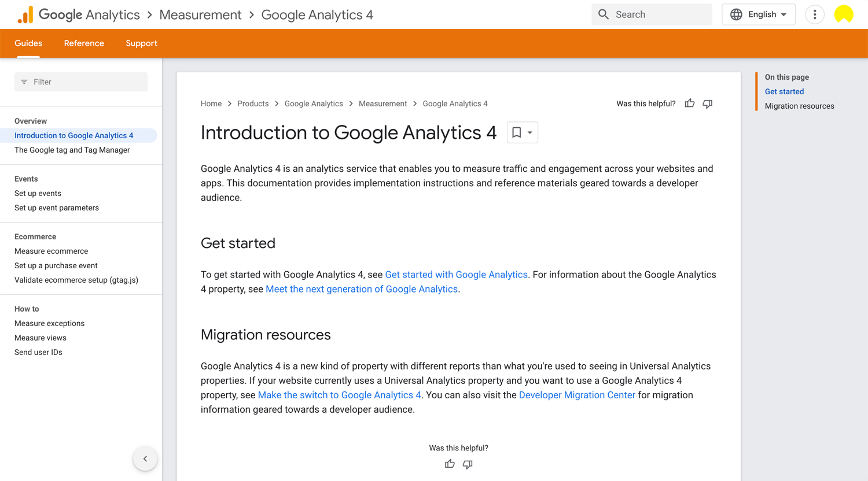The height and width of the screenshot is (481, 868).
Task: Switch to the Support tab
Action: point(141,43)
